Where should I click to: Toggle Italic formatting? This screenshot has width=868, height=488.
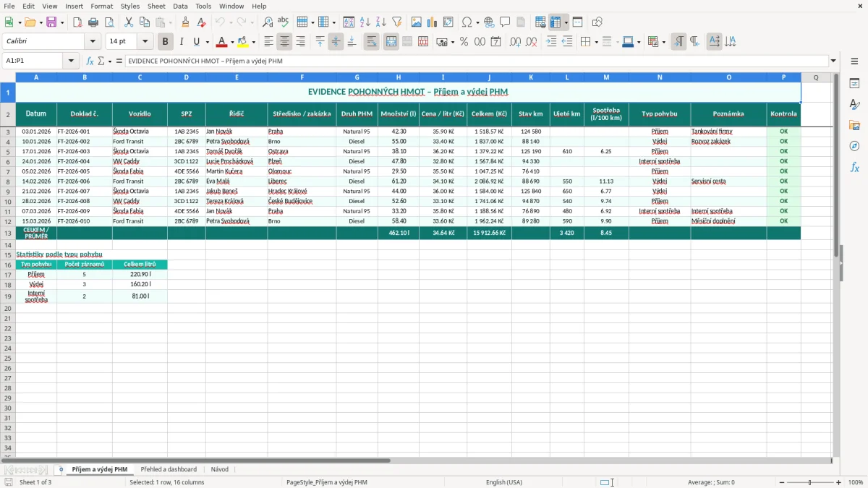(x=182, y=42)
